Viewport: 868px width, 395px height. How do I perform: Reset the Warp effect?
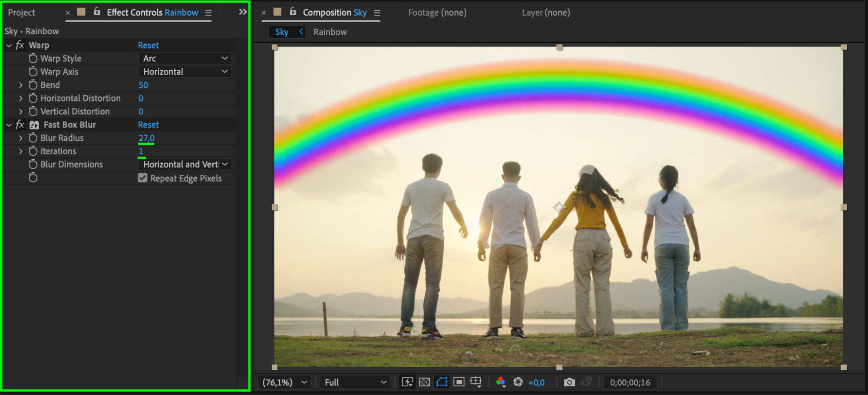[x=148, y=45]
